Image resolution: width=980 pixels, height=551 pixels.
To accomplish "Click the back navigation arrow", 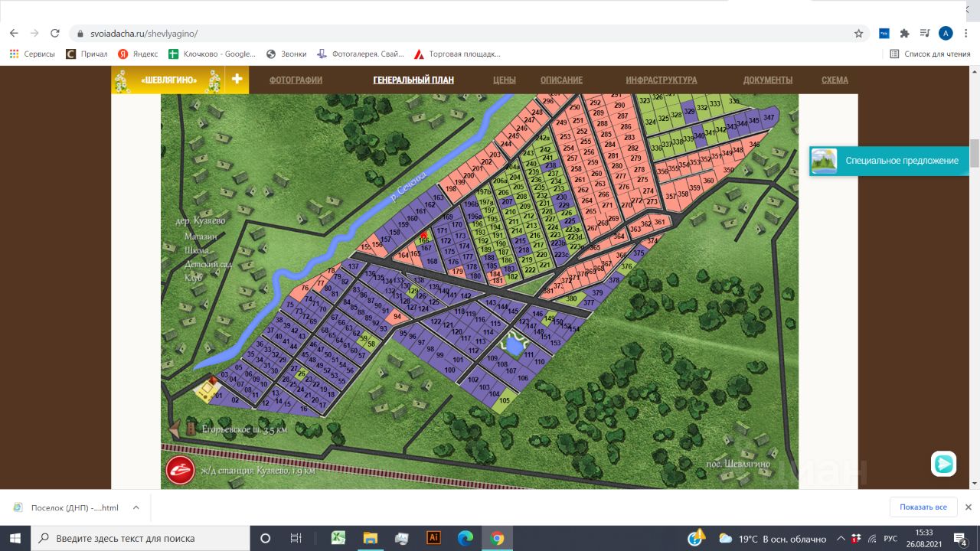I will (14, 34).
